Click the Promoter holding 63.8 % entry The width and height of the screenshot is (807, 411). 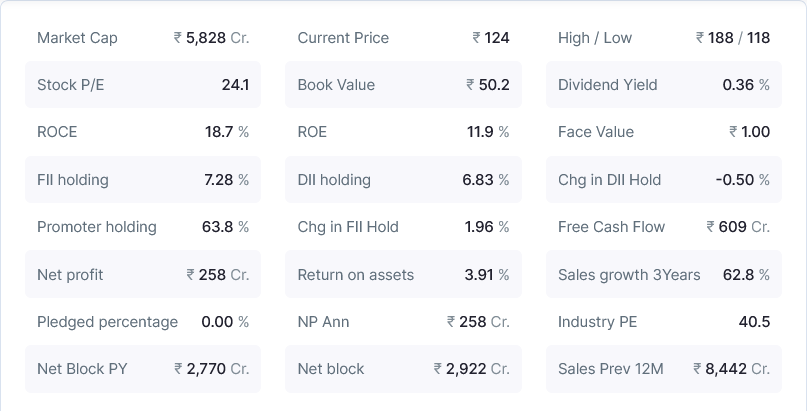point(142,227)
